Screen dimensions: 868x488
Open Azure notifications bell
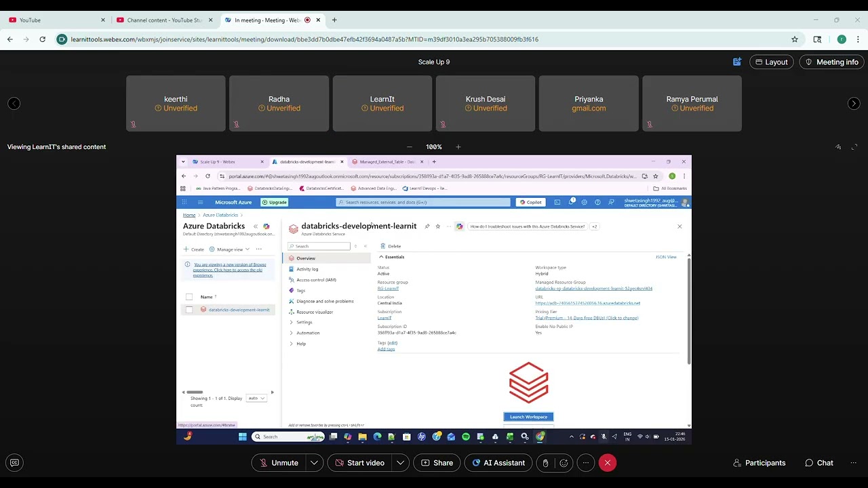point(571,202)
